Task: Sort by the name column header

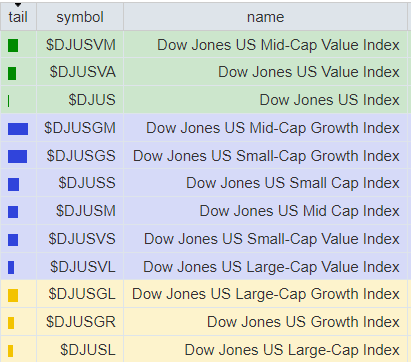Action: [x=265, y=17]
